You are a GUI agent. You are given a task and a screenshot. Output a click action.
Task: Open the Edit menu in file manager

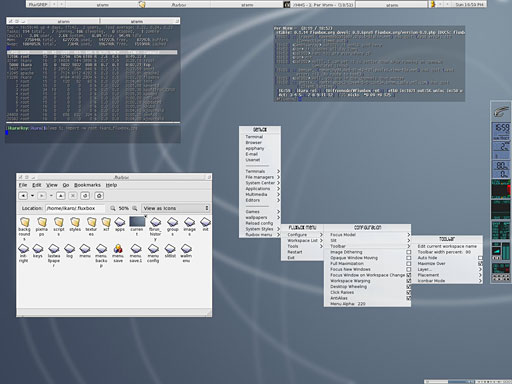(x=37, y=185)
